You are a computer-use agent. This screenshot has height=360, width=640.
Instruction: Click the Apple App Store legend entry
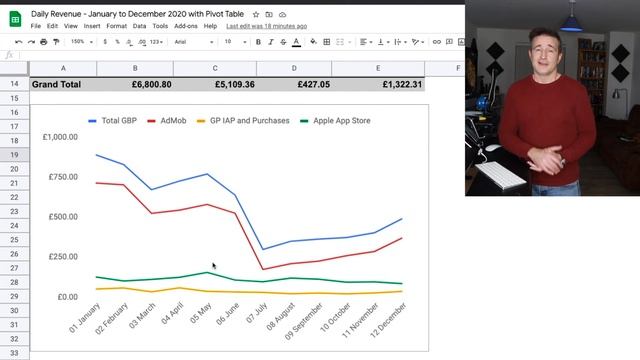tap(336, 121)
